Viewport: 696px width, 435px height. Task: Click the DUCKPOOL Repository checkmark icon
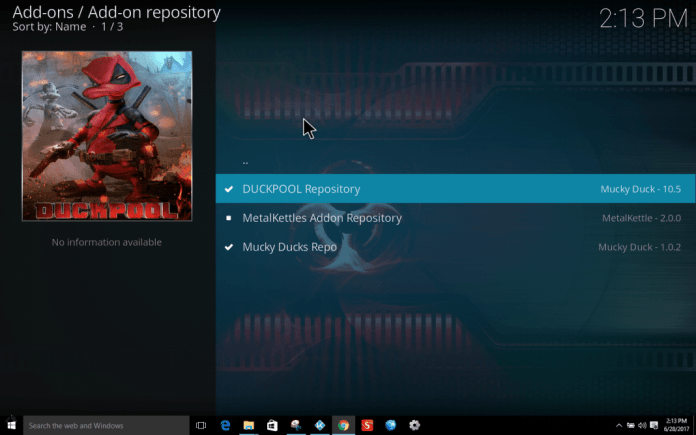click(x=229, y=189)
